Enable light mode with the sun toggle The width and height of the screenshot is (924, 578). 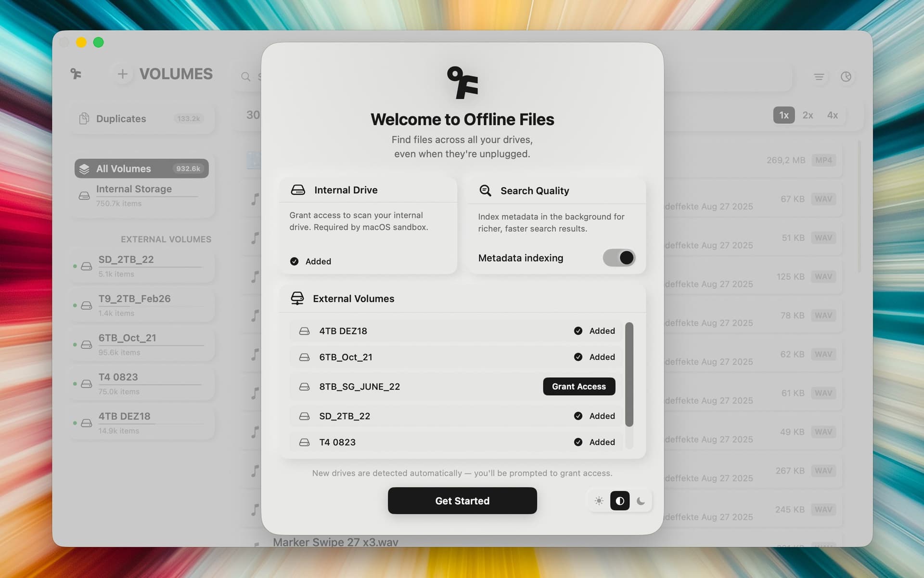599,501
